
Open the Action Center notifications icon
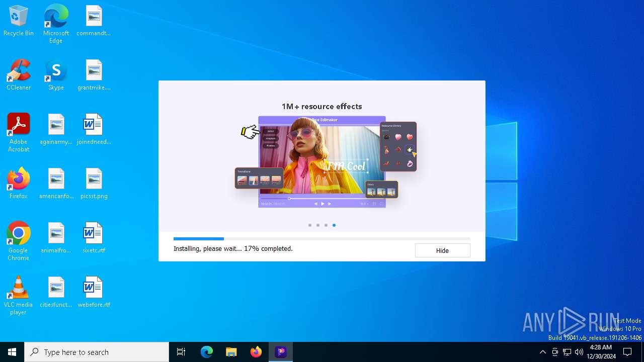point(627,352)
